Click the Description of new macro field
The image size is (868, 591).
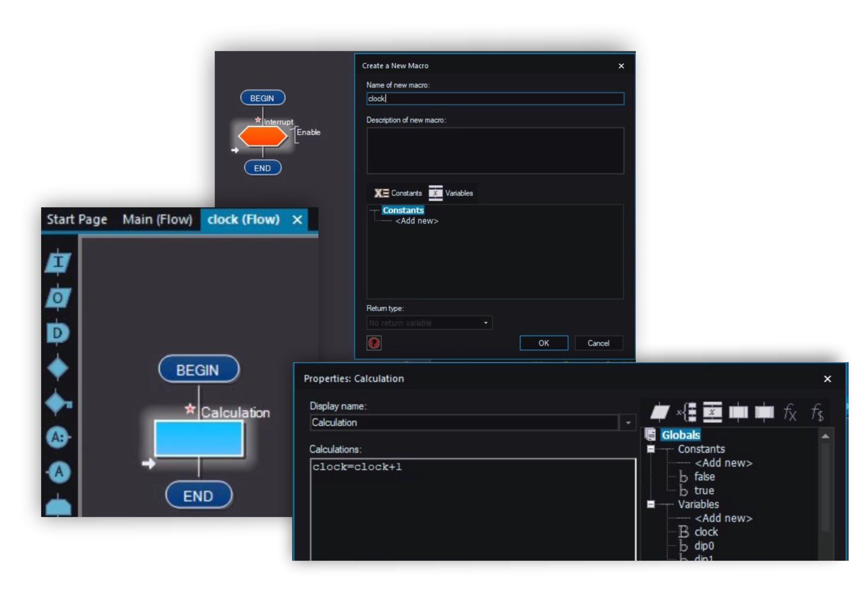coord(495,151)
